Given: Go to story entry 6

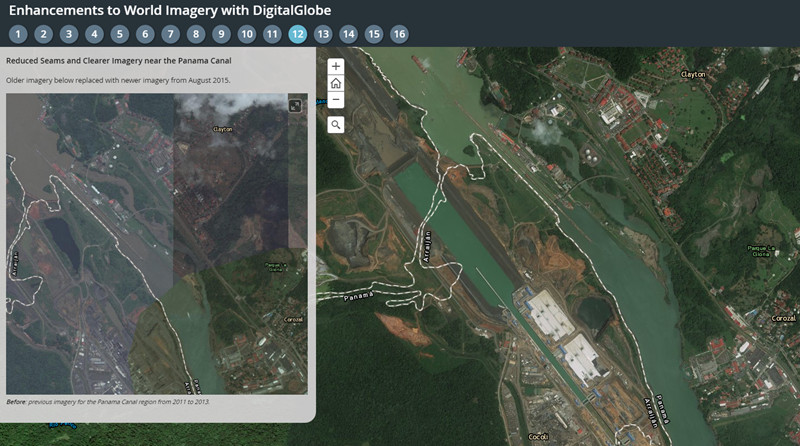Looking at the screenshot, I should (x=145, y=34).
